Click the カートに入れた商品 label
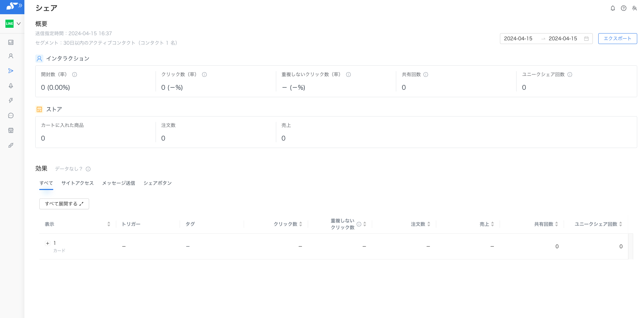 point(62,125)
